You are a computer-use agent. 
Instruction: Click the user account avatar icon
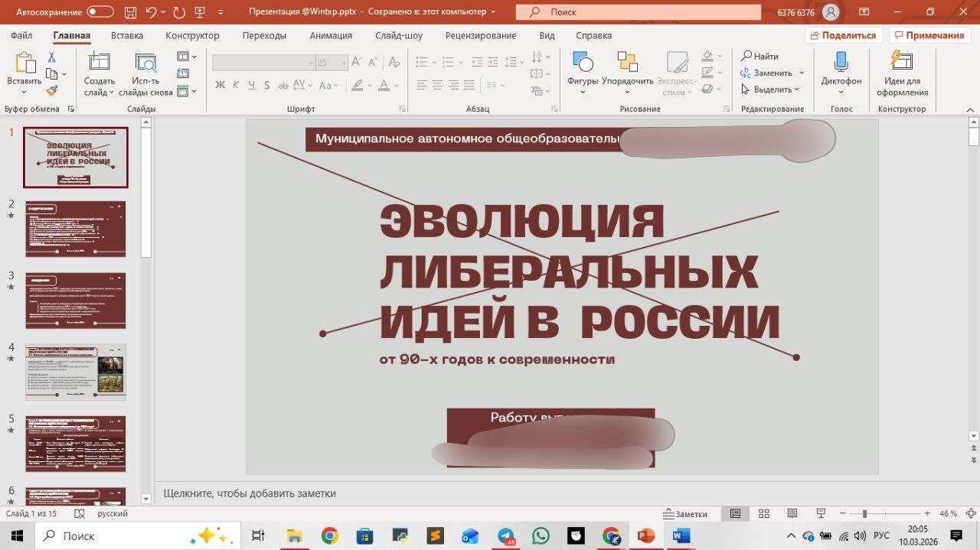tap(831, 12)
